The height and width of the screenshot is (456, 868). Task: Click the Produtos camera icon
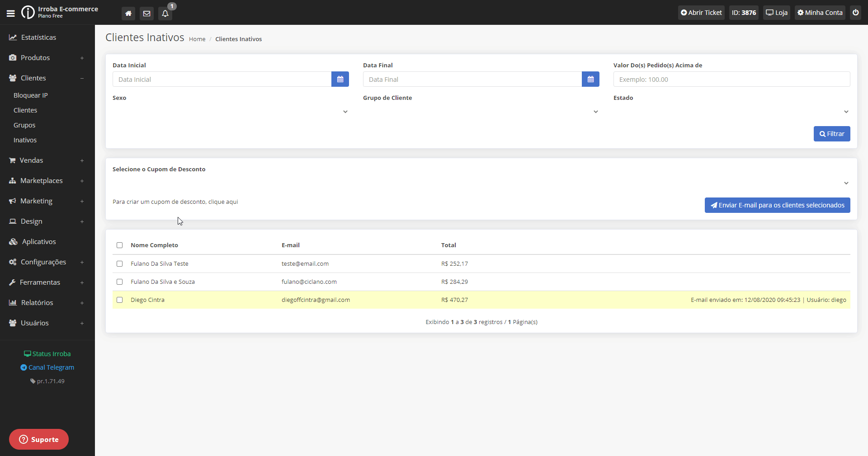[x=13, y=58]
